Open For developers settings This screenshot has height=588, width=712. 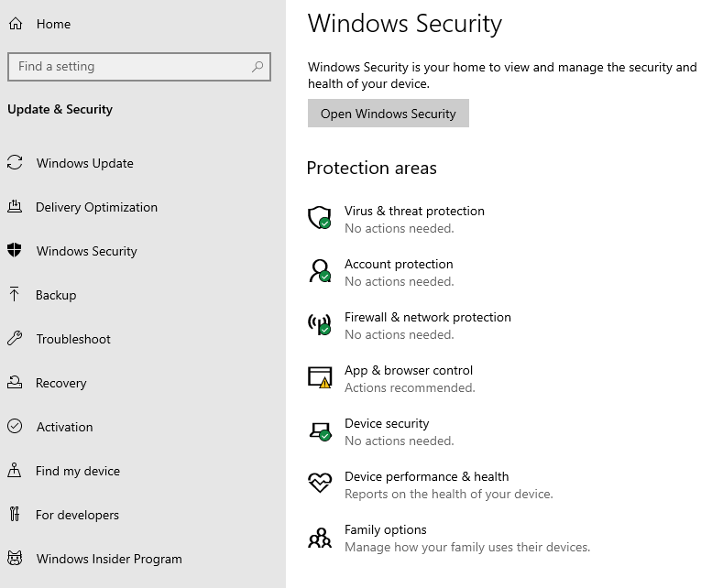click(77, 515)
